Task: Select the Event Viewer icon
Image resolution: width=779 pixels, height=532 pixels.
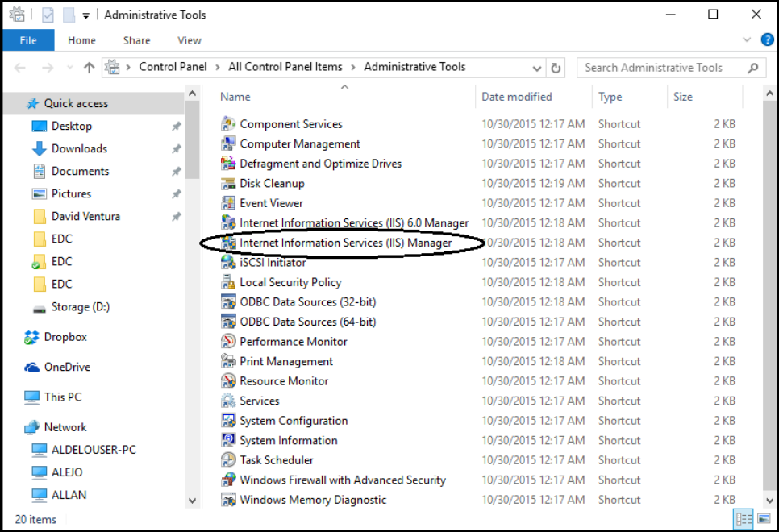Action: coord(228,203)
